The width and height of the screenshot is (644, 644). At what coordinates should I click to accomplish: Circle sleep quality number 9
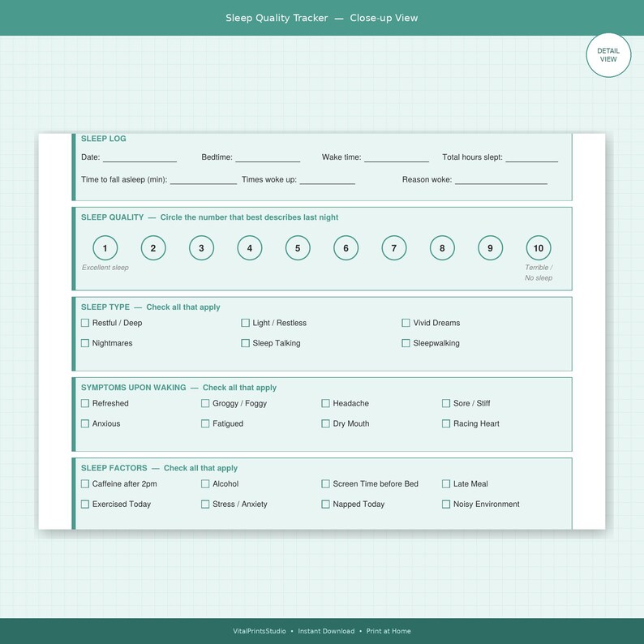coord(491,248)
